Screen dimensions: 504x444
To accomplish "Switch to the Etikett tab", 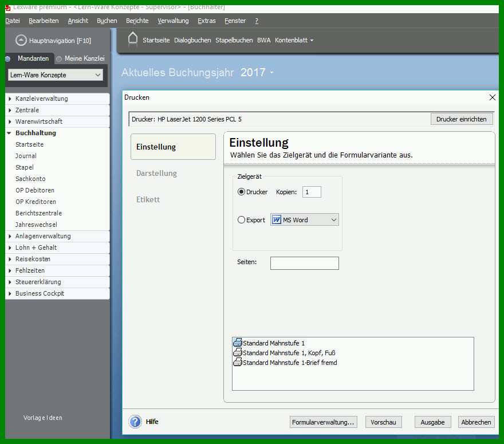I will 148,199.
